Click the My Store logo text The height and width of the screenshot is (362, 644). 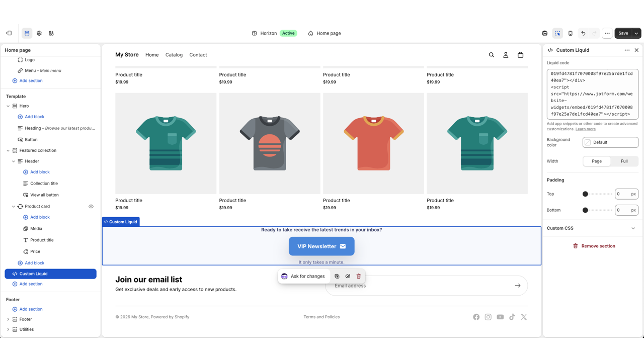coord(127,55)
